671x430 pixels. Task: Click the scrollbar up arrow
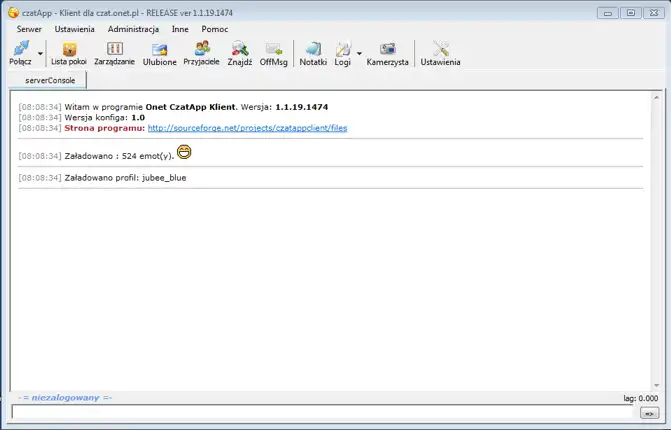click(x=656, y=98)
